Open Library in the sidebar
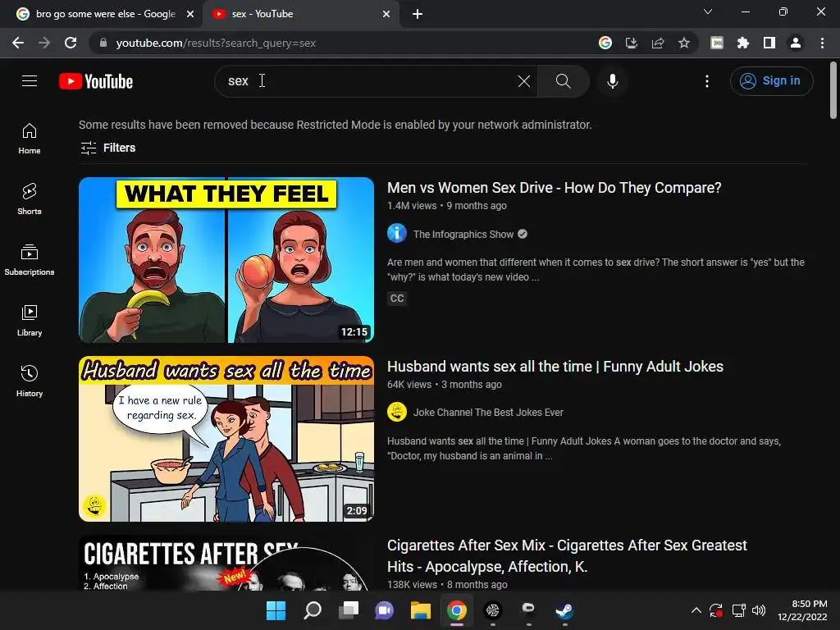The height and width of the screenshot is (630, 840). [30, 321]
